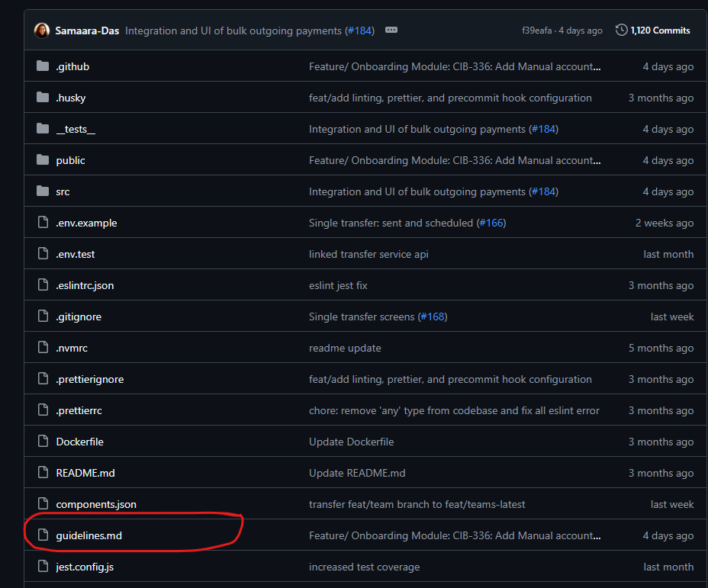
Task: Open the components.json file
Action: 96,504
